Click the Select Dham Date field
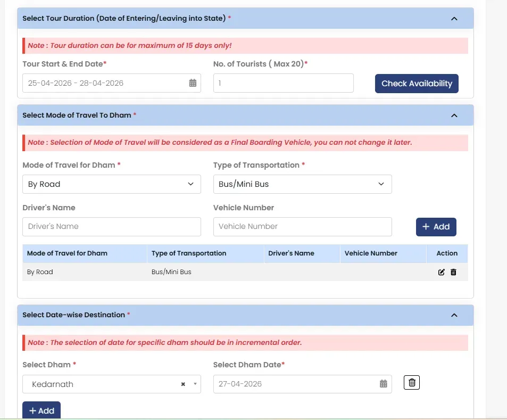Screen dimensions: 507x420 coord(295,384)
